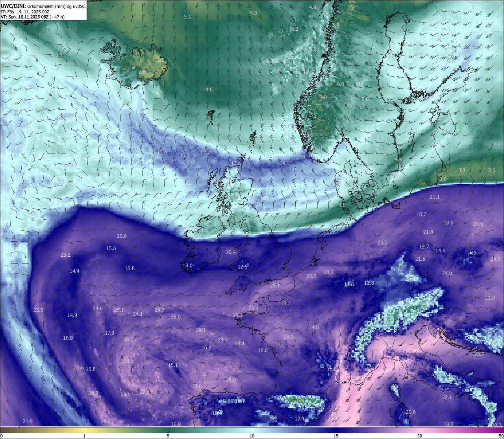
Task: Click the value '18.6' over western France
Action: [263, 350]
